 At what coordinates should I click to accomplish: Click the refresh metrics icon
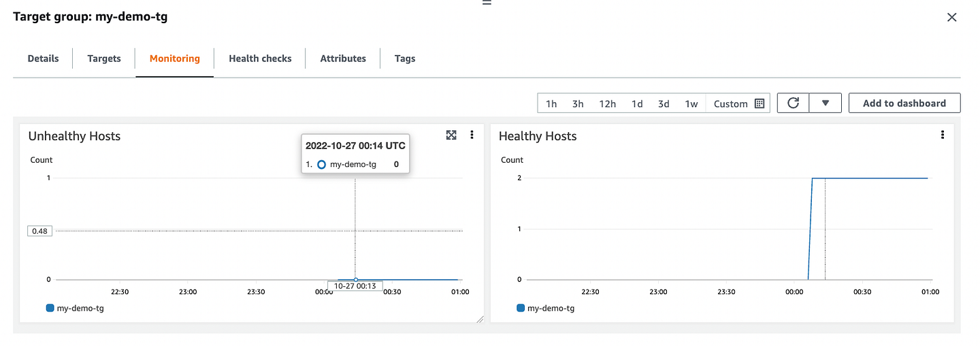[x=793, y=104]
